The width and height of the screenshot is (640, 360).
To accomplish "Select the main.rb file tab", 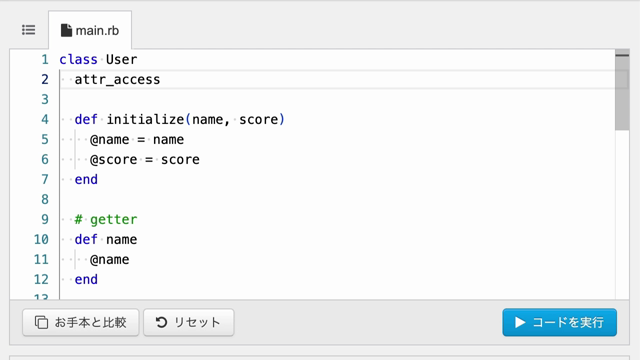I will click(x=90, y=30).
